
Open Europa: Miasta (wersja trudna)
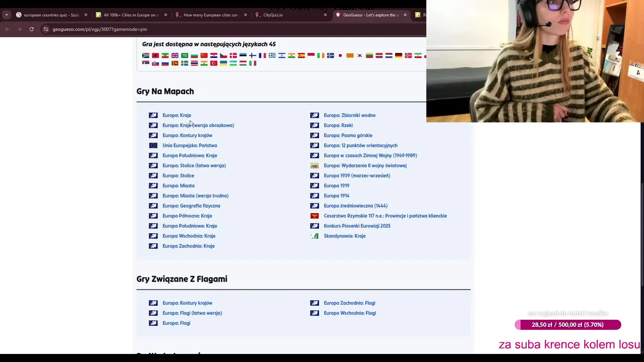(195, 196)
